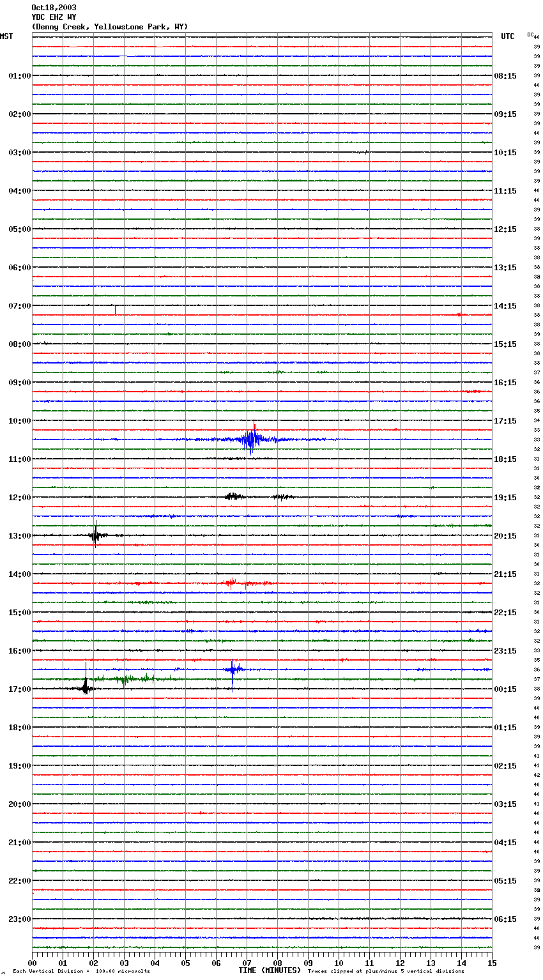Click the UTC timezone label

click(508, 36)
